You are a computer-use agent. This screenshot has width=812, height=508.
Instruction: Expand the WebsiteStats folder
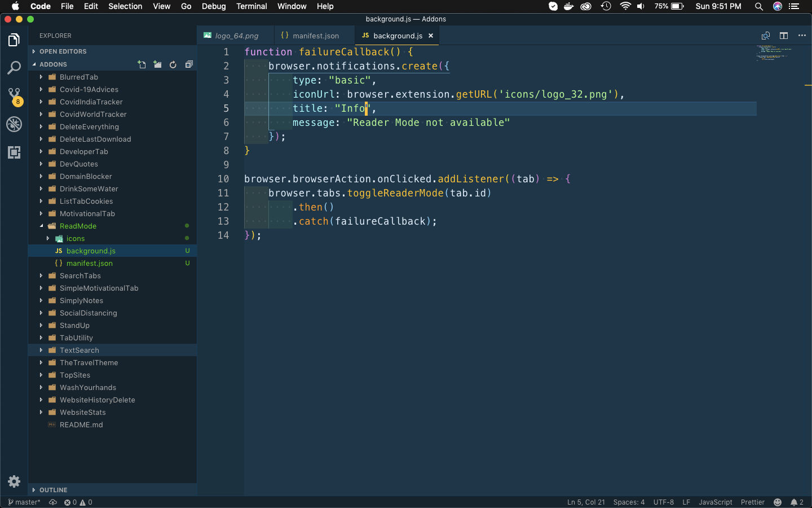[x=113, y=412]
